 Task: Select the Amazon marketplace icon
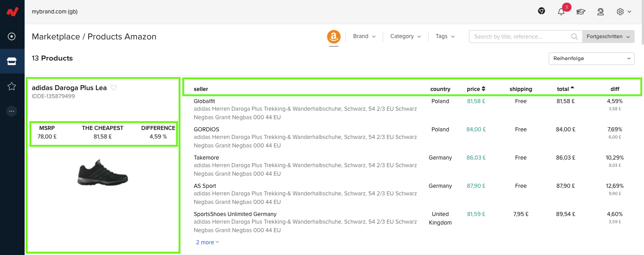(334, 37)
